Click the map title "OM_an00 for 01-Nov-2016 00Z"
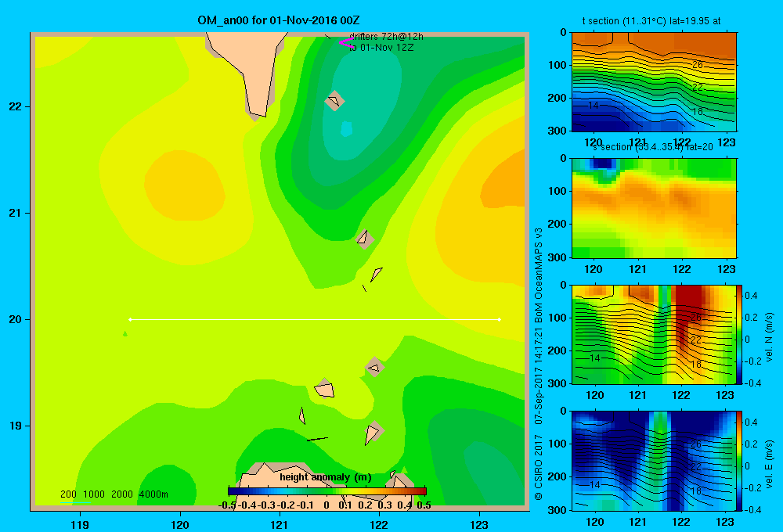This screenshot has height=532, width=783. coord(278,20)
